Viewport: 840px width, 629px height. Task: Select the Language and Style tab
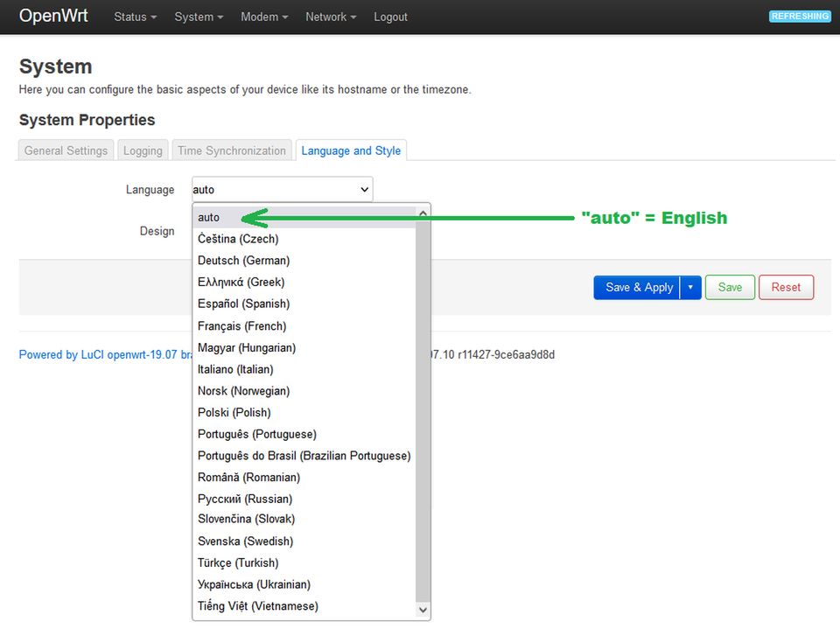pyautogui.click(x=351, y=150)
